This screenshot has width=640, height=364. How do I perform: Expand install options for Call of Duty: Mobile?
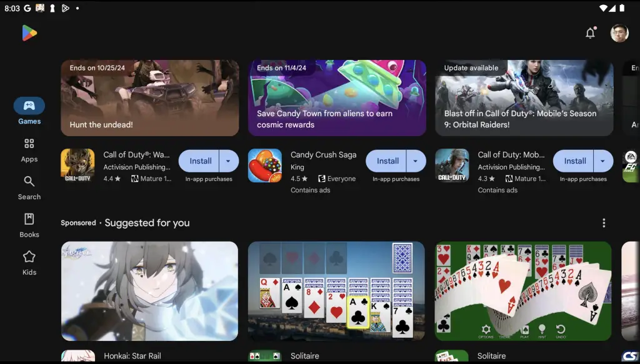[x=603, y=161]
